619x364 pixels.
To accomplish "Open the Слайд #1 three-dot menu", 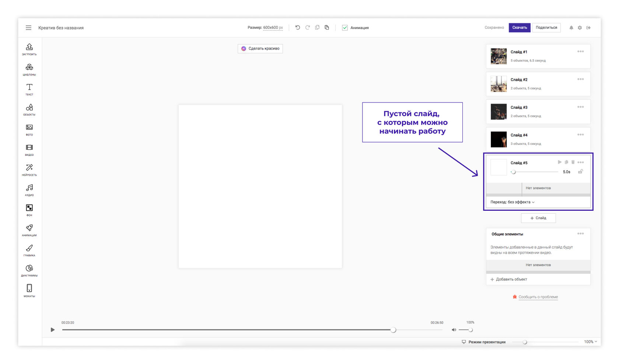I will click(580, 52).
